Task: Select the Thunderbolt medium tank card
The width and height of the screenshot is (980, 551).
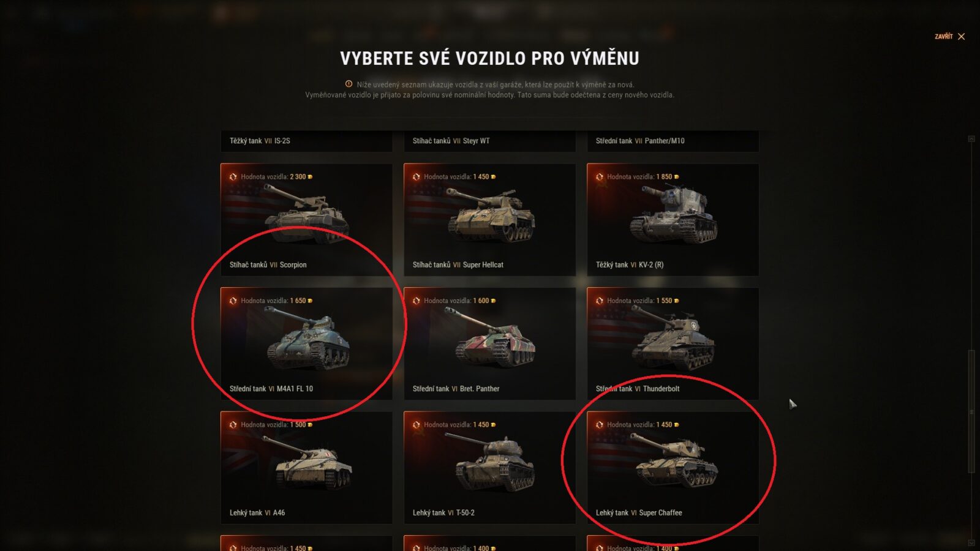Action: point(673,343)
